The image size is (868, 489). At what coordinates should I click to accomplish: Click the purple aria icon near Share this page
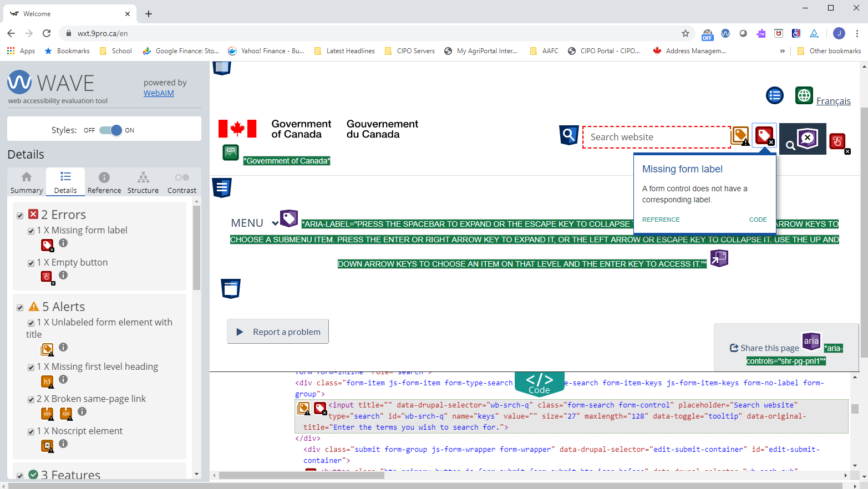tap(811, 342)
